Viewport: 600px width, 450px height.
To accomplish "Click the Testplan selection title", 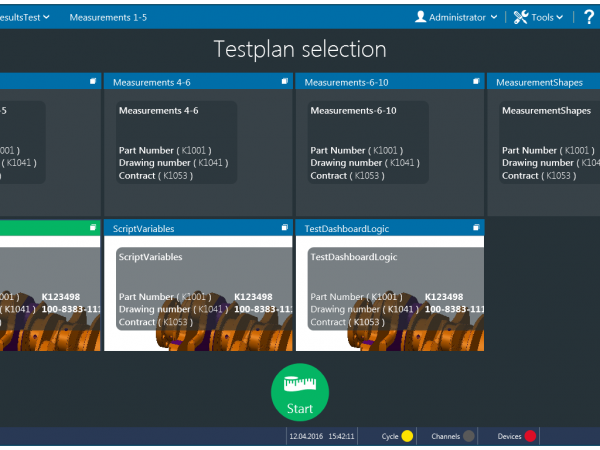I will pos(300,49).
